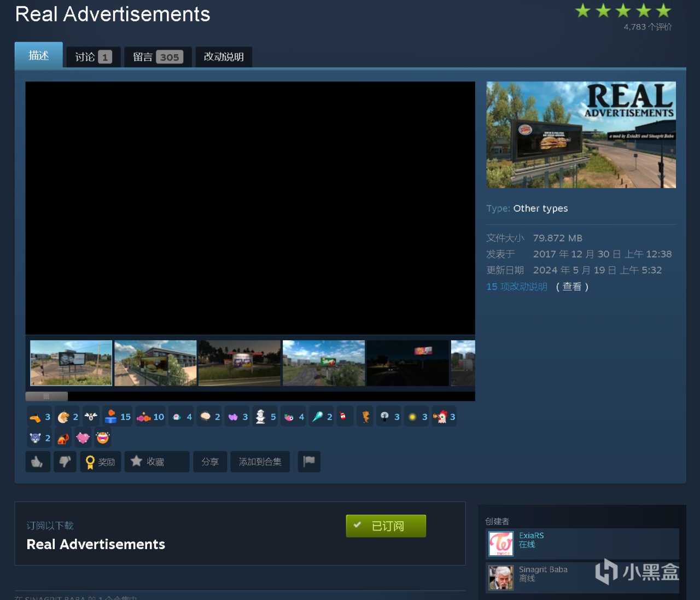This screenshot has width=700, height=600.
Task: Click the five-star rating display
Action: (623, 11)
